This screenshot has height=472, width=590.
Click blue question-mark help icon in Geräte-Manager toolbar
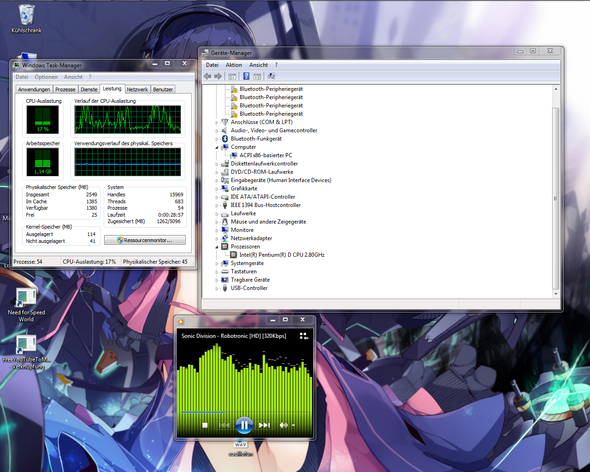pyautogui.click(x=246, y=76)
